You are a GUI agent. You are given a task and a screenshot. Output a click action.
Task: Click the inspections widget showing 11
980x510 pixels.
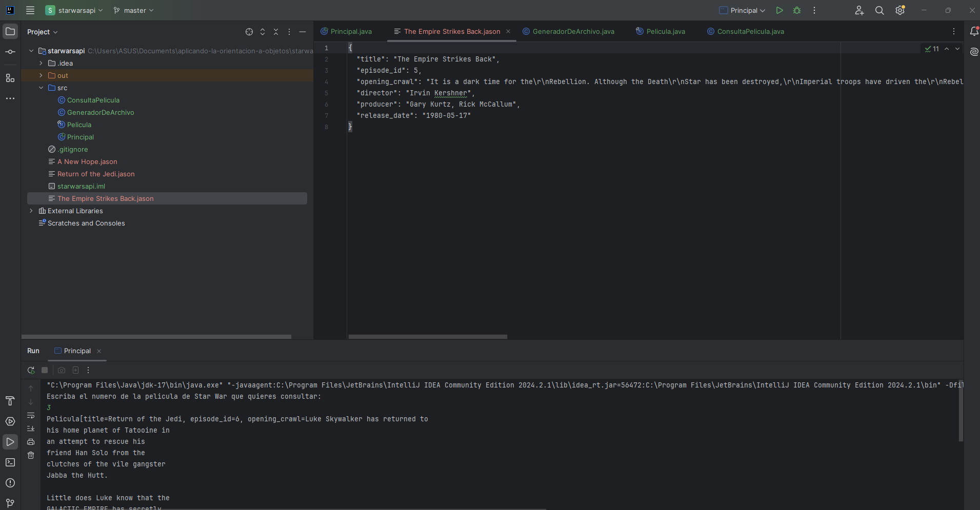coord(932,49)
